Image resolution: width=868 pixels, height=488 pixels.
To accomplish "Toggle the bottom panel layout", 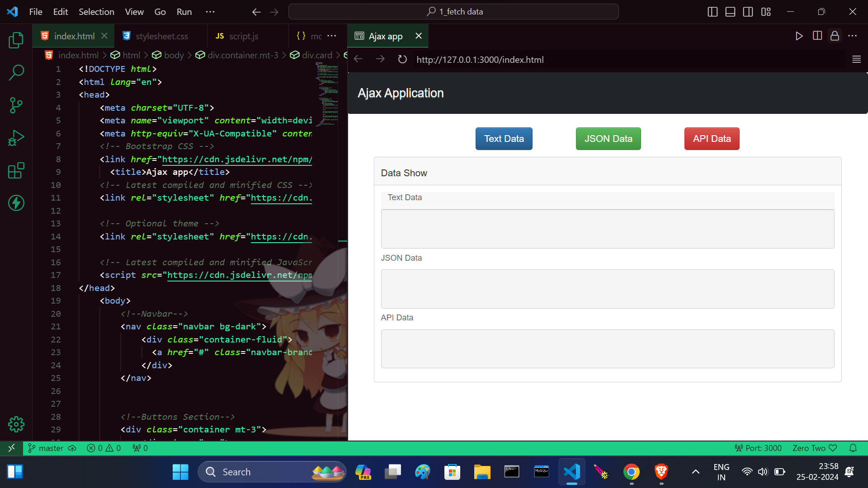I will tap(730, 12).
